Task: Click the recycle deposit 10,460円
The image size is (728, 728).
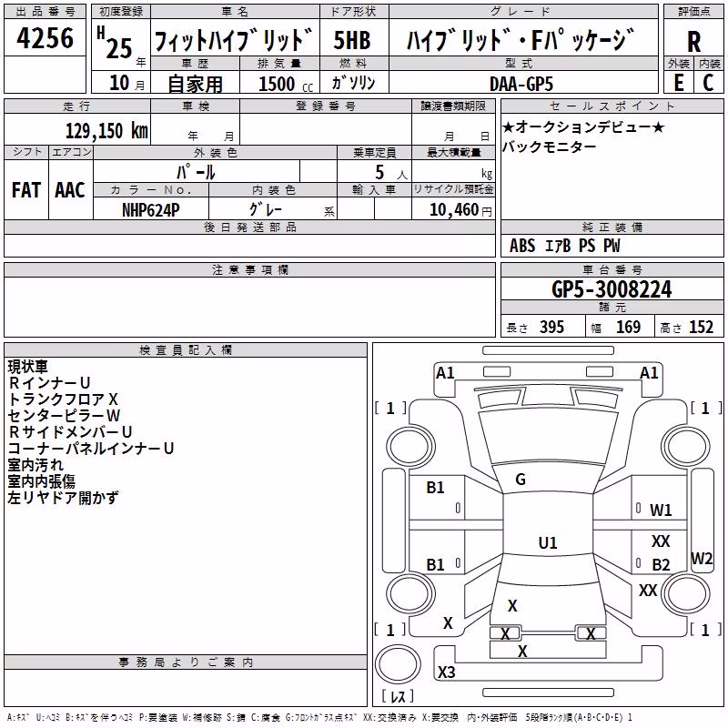Action: click(x=460, y=210)
